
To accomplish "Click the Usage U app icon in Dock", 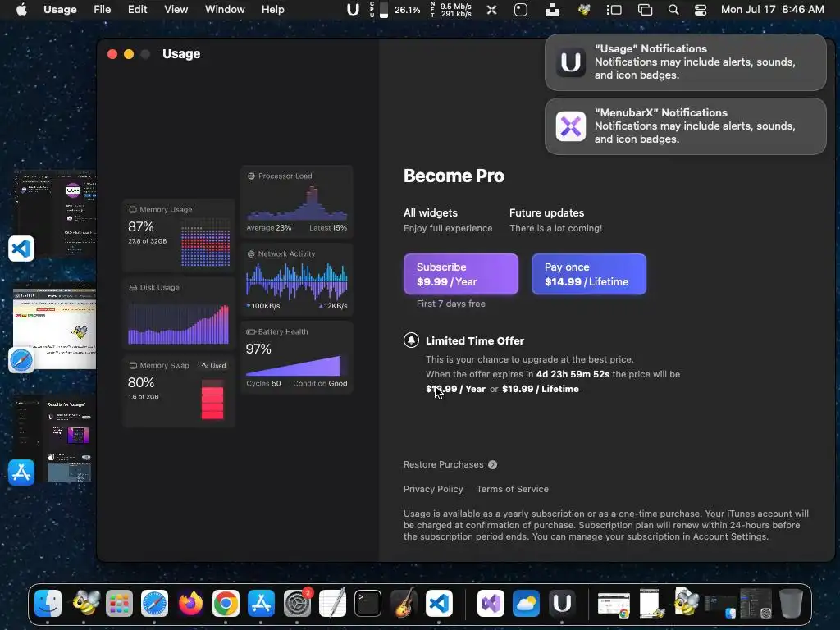I will 561,603.
